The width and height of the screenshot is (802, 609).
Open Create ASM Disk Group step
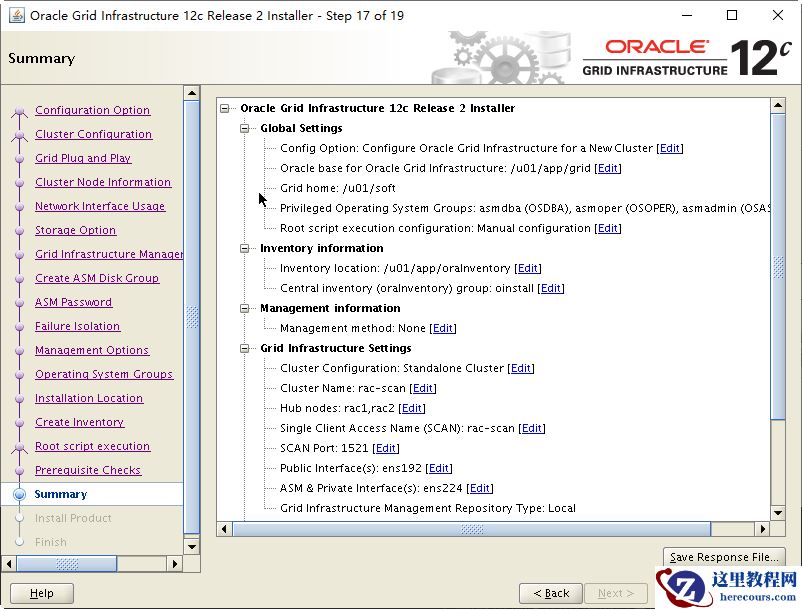tap(97, 278)
